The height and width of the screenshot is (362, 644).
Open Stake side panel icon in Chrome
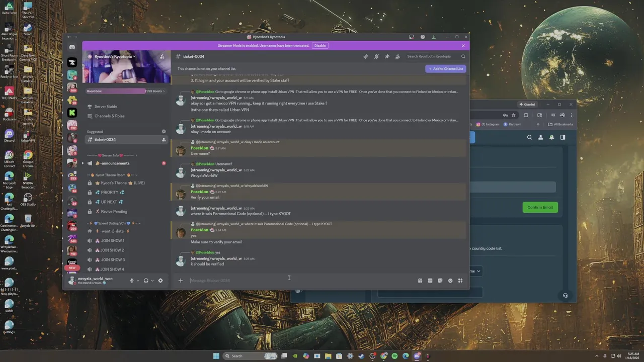[563, 137]
